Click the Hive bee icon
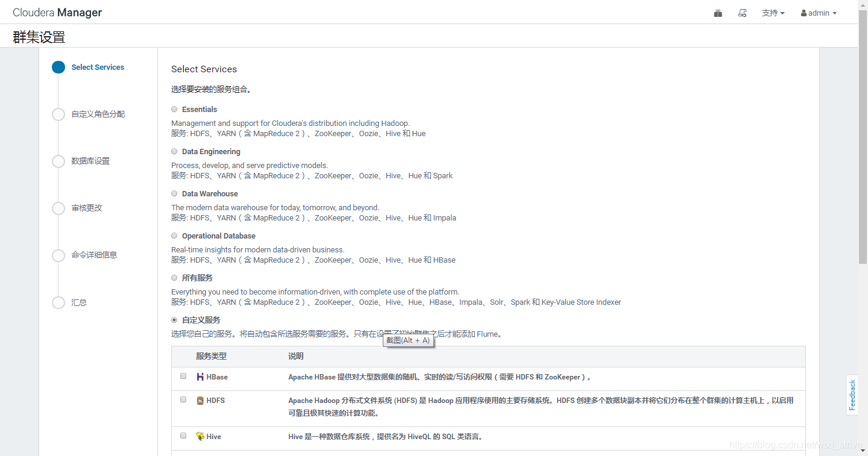Screen dimensions: 868x456 tap(200, 437)
